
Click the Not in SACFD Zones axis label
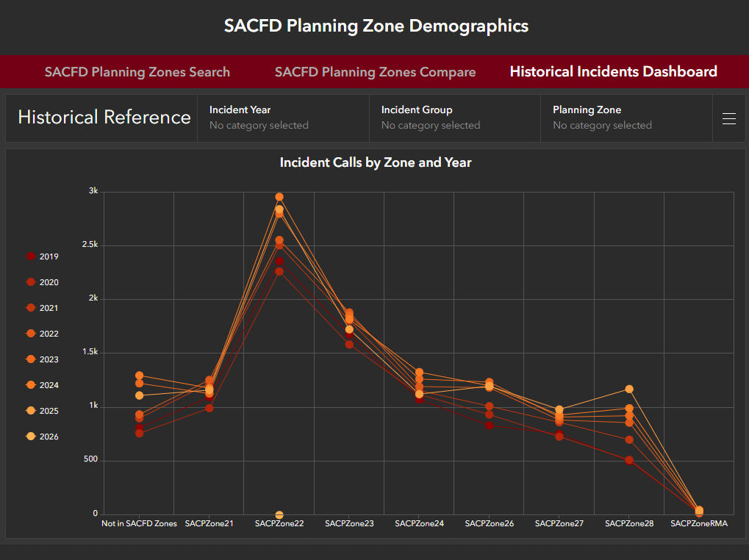pos(139,524)
